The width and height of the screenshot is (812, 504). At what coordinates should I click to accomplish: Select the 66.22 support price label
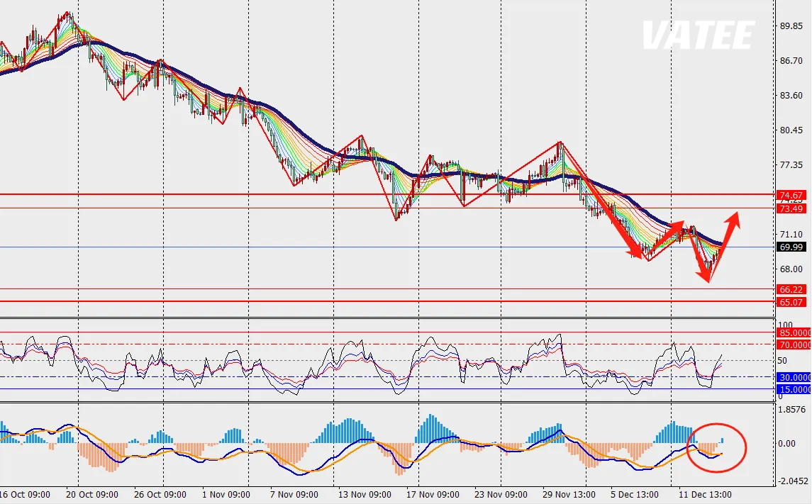tap(791, 289)
